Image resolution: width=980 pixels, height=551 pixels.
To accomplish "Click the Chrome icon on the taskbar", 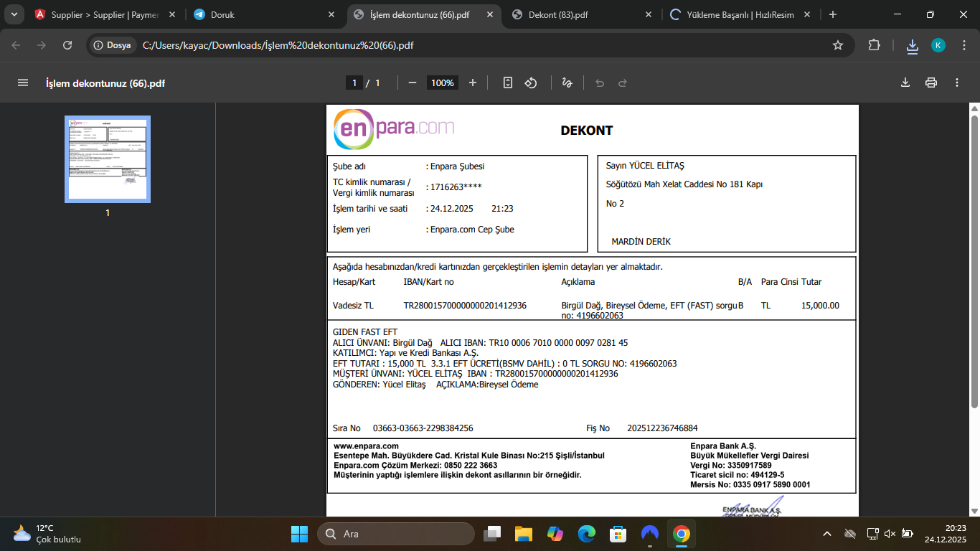I will pos(682,534).
